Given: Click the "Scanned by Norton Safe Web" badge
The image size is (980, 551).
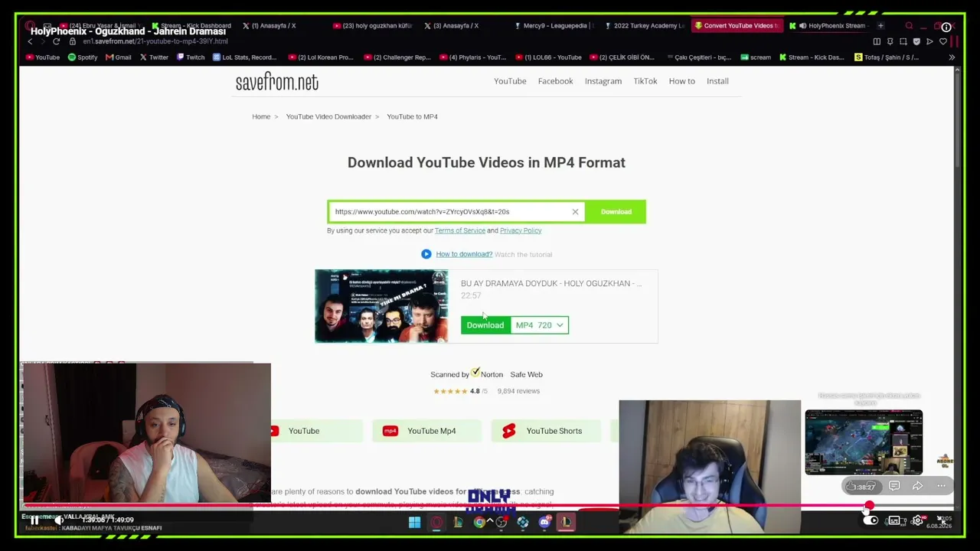Looking at the screenshot, I should [486, 374].
